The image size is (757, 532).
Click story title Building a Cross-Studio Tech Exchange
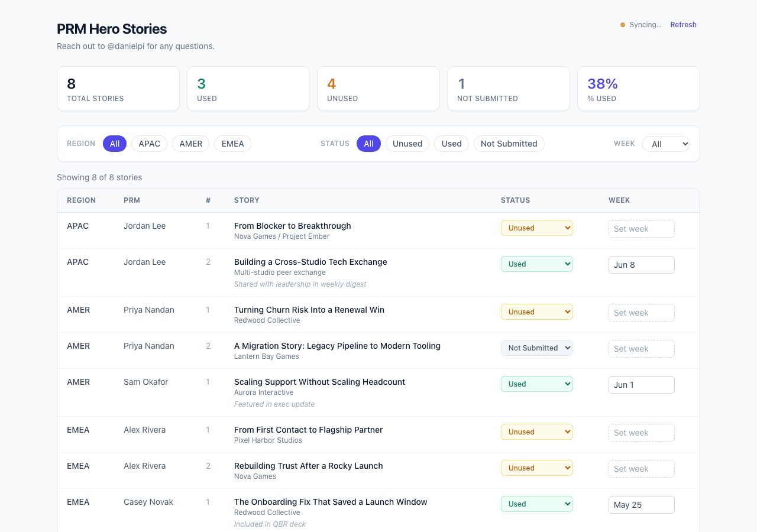click(x=310, y=262)
